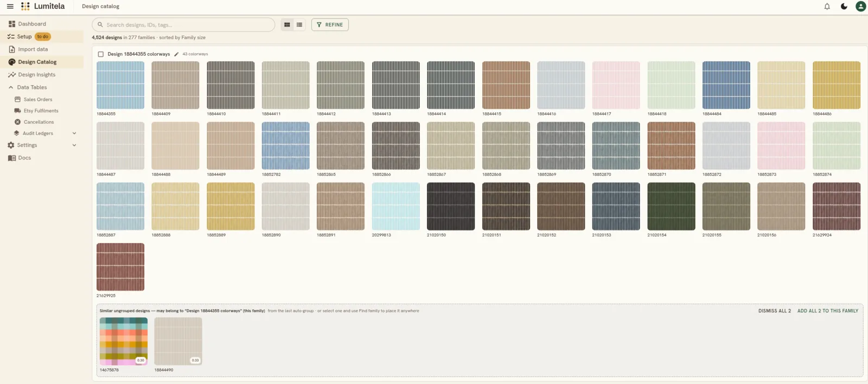Open the Sales Orders link
868x384 pixels.
(x=38, y=99)
